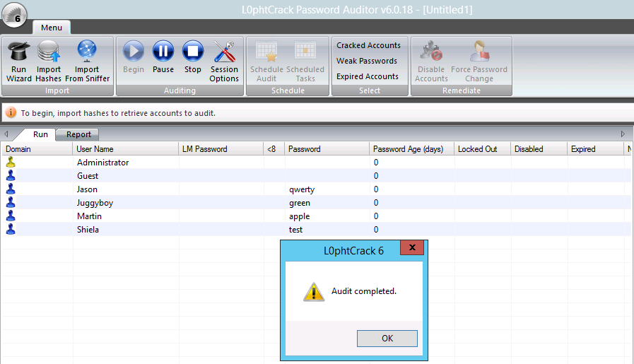Image resolution: width=634 pixels, height=364 pixels.
Task: Click the warning icon in dialog
Action: tap(314, 292)
